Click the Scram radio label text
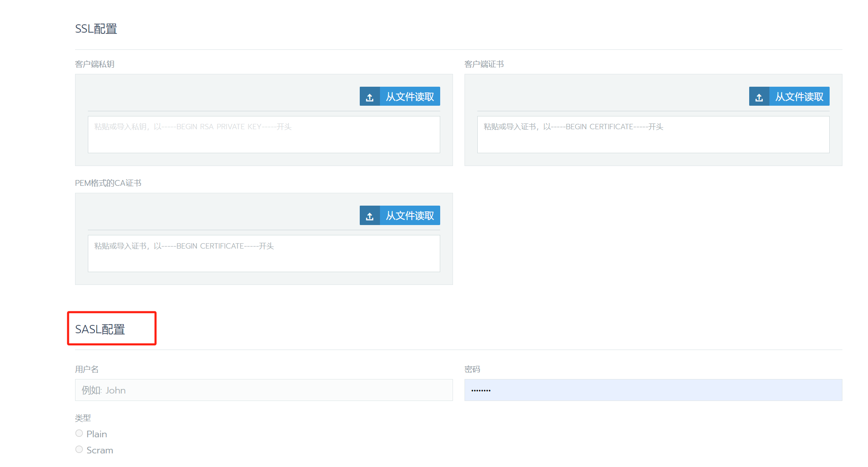The height and width of the screenshot is (467, 868). point(99,450)
